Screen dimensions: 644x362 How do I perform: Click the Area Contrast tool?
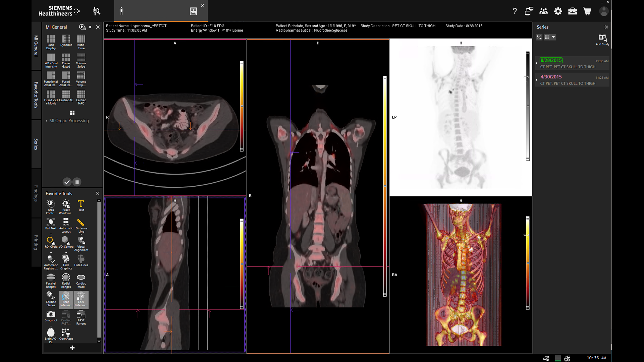(51, 205)
